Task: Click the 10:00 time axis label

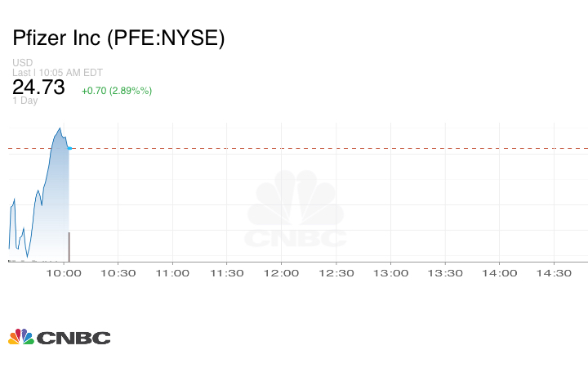Action: [x=64, y=273]
